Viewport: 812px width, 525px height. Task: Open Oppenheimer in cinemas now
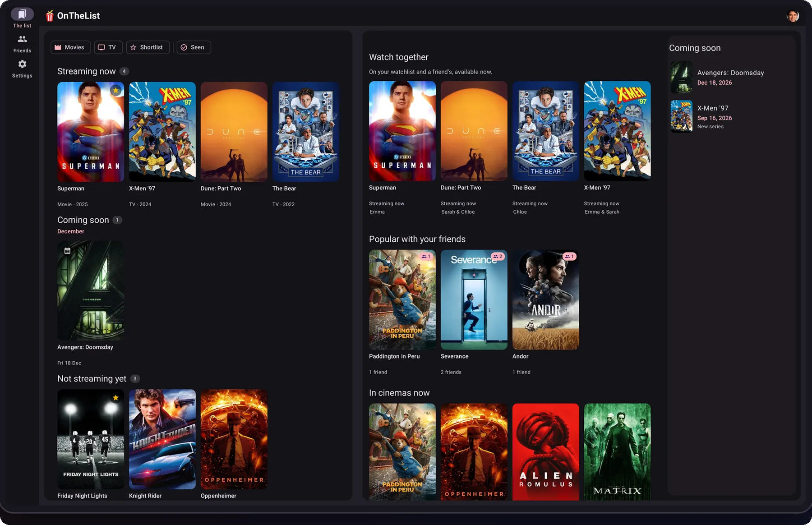[x=474, y=451]
